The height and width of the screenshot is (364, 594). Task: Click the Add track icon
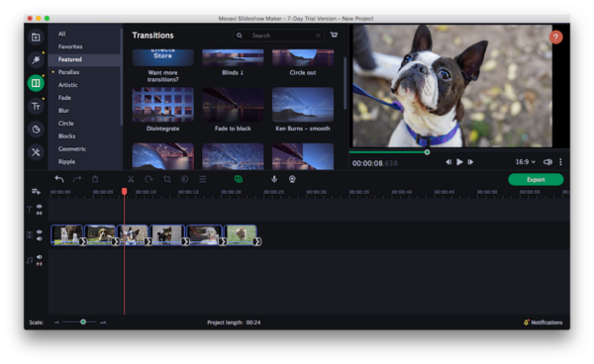coord(36,192)
